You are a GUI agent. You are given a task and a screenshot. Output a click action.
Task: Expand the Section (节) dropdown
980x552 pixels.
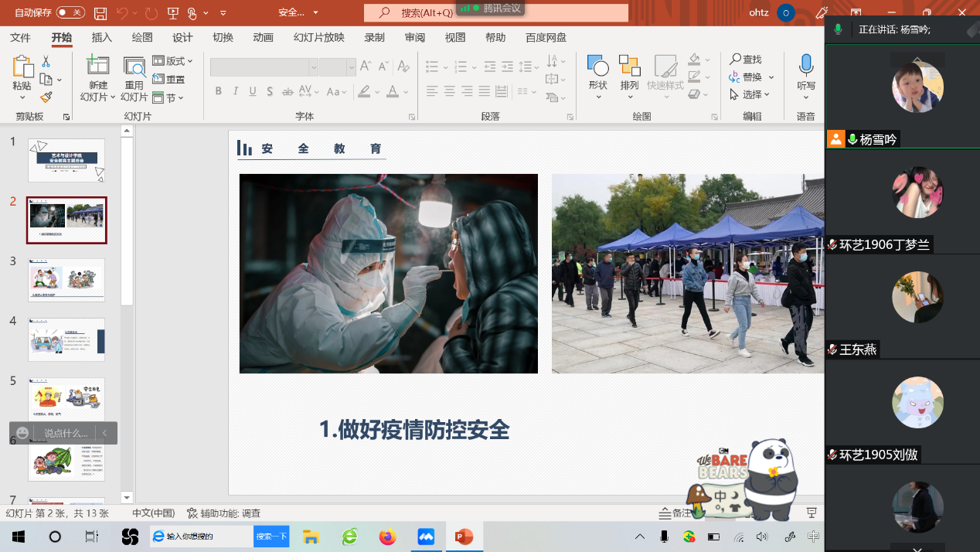coord(168,98)
